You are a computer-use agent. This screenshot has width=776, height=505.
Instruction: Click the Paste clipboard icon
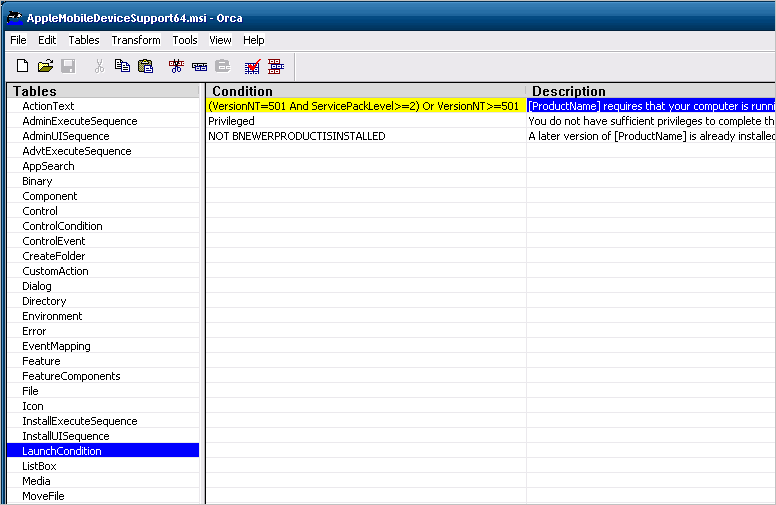(146, 66)
